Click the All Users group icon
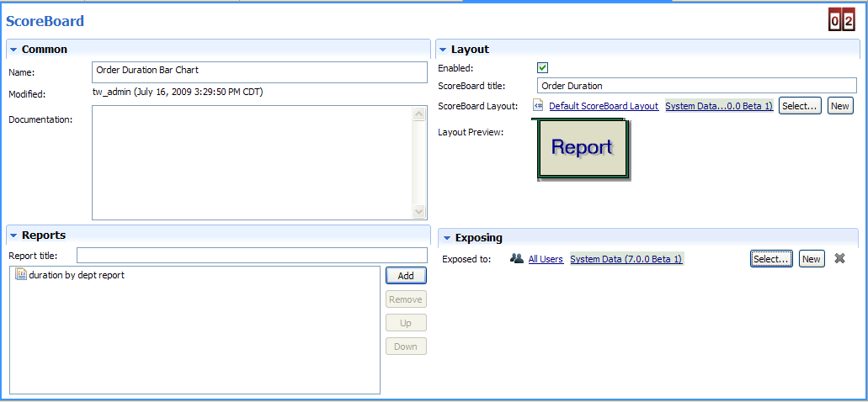This screenshot has width=868, height=402. point(517,259)
